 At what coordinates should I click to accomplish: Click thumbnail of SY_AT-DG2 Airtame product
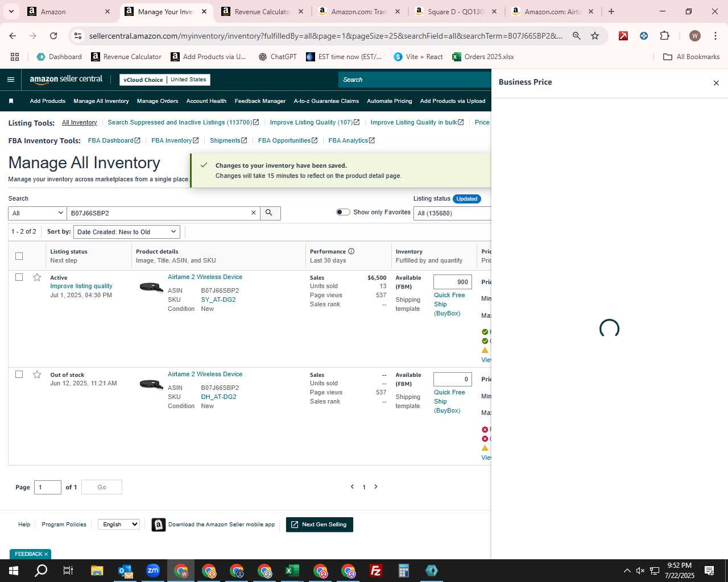point(151,287)
